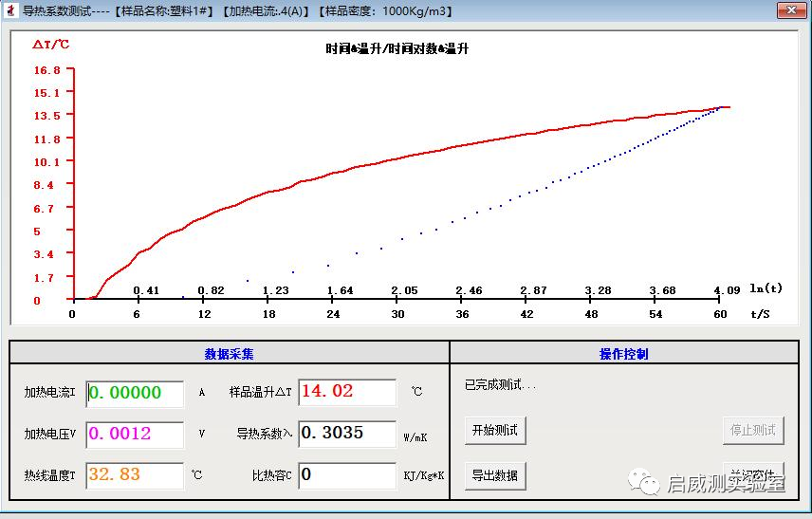Click the 60 time axis tick label
This screenshot has height=519, width=812.
pos(720,314)
